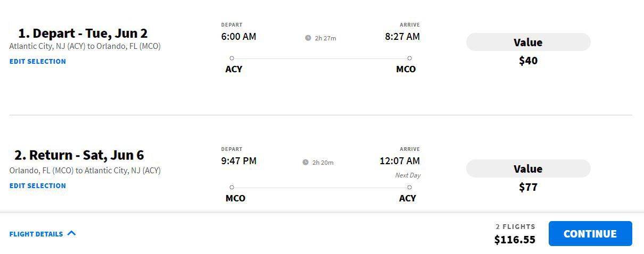Click the ACY arrival dot on return flight

coord(409,187)
